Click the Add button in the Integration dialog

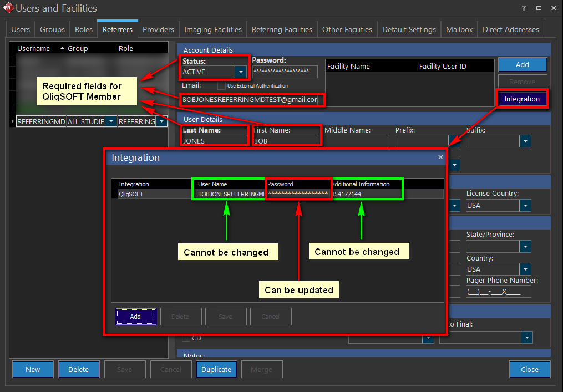click(x=135, y=317)
